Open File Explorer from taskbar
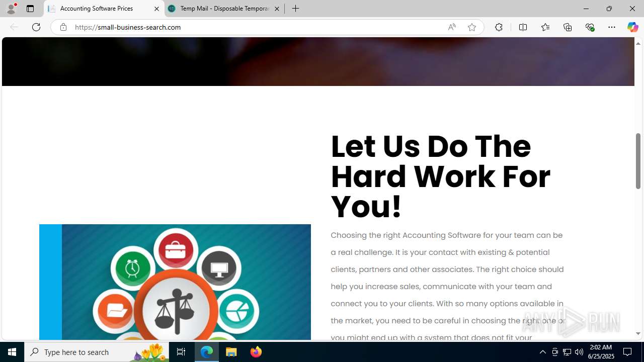This screenshot has height=362, width=644. click(231, 352)
